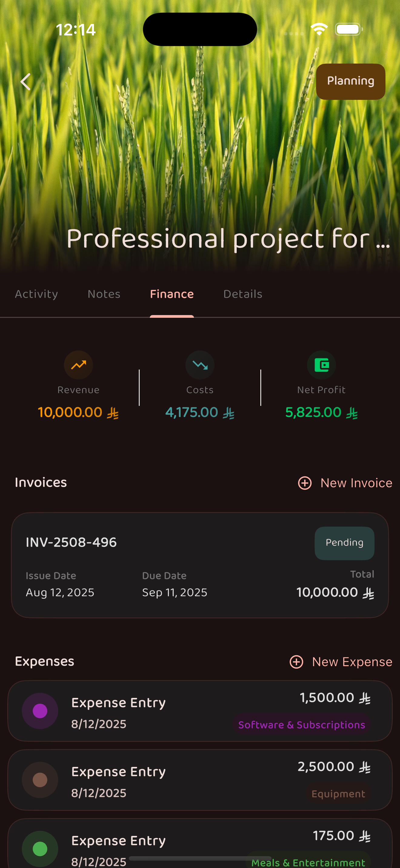This screenshot has height=868, width=400.
Task: Tap the New Expense link
Action: tap(352, 662)
